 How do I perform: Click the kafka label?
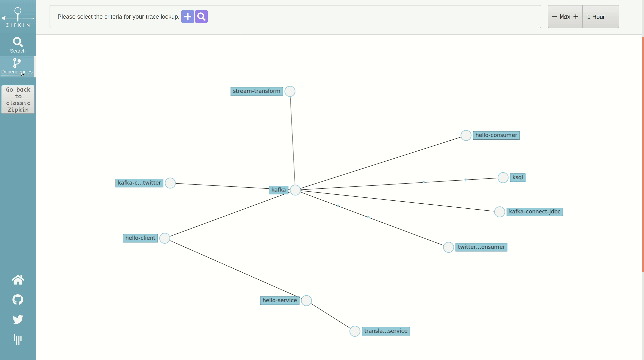click(x=279, y=190)
